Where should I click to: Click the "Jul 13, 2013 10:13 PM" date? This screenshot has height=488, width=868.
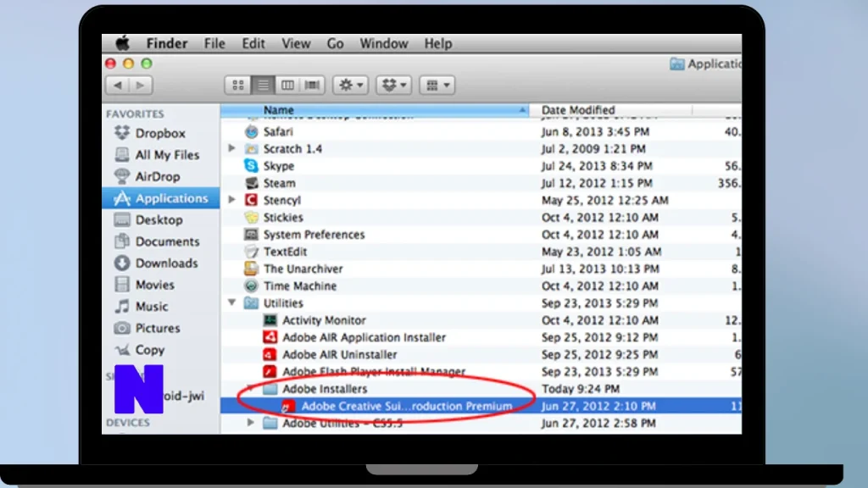click(601, 269)
